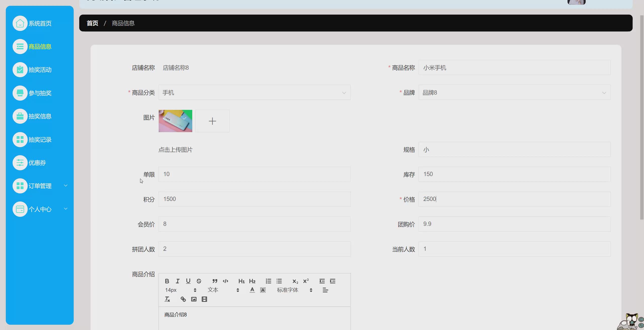Insert an ordered list in the editor
The width and height of the screenshot is (644, 330).
click(269, 281)
